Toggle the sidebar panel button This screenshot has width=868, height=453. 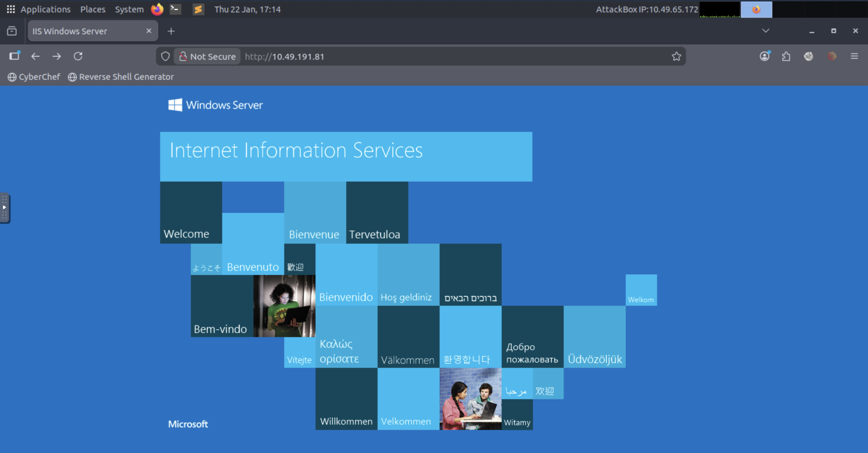pos(14,56)
